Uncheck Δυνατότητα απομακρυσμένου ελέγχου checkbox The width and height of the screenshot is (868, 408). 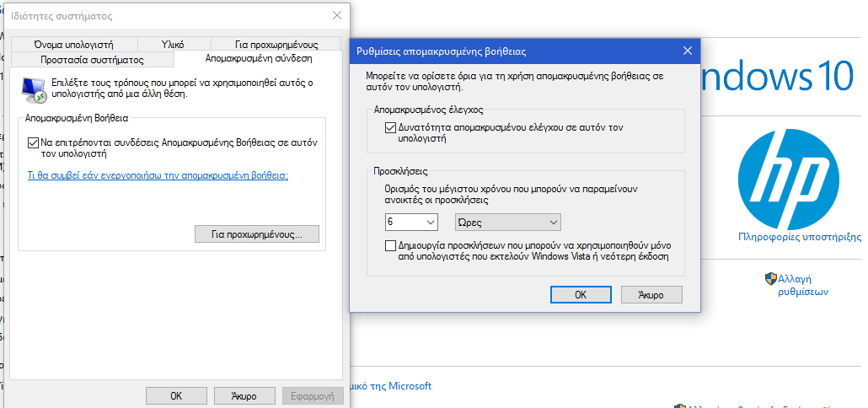389,128
